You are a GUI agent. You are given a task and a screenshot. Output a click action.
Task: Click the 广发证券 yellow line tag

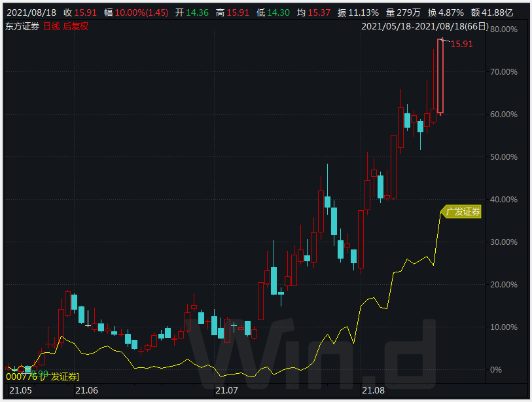[x=461, y=212]
